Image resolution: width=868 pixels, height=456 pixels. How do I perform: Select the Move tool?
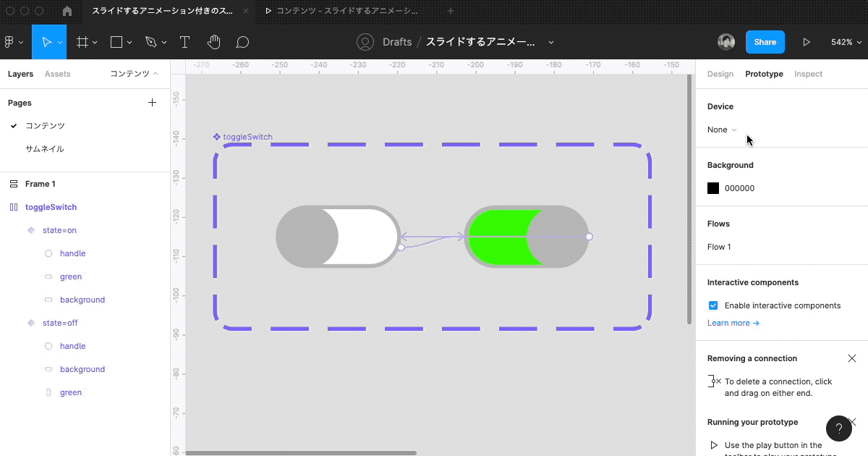tap(48, 41)
